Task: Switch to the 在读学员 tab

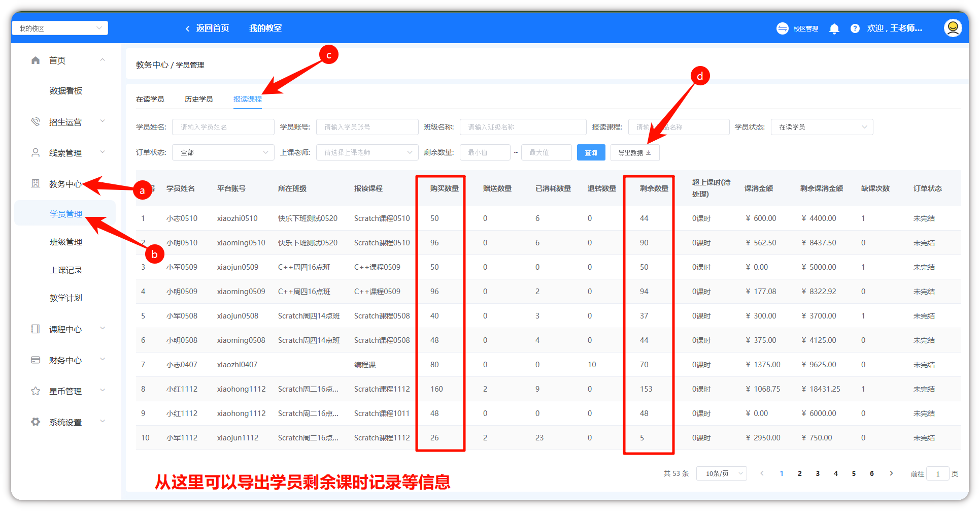Action: tap(150, 99)
